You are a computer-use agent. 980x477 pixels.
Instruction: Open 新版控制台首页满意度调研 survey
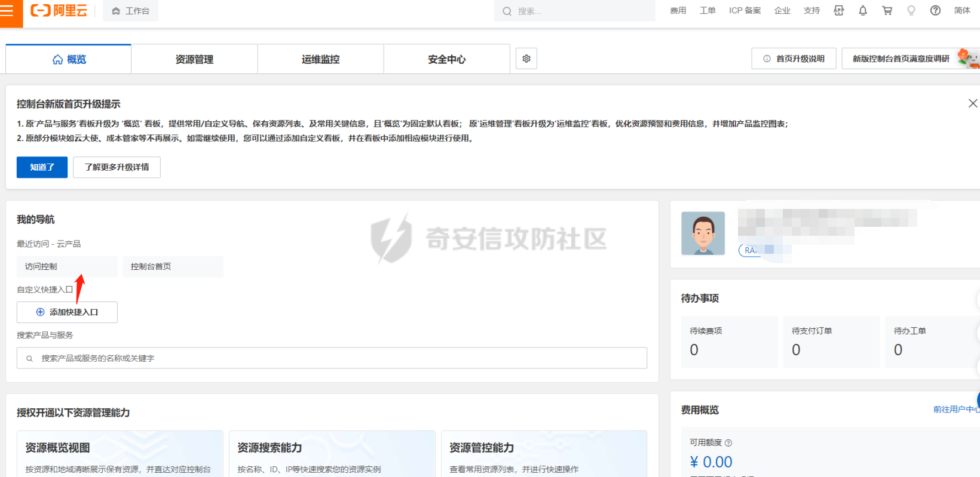point(910,59)
